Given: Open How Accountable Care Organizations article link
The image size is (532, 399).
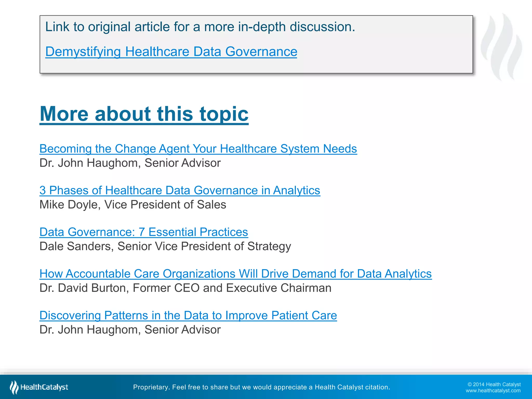Looking at the screenshot, I should (236, 274).
